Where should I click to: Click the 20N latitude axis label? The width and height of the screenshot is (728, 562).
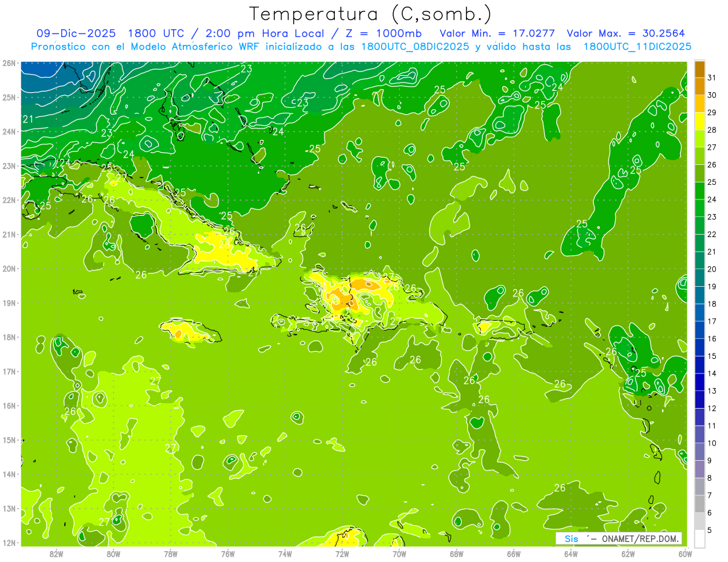(9, 269)
